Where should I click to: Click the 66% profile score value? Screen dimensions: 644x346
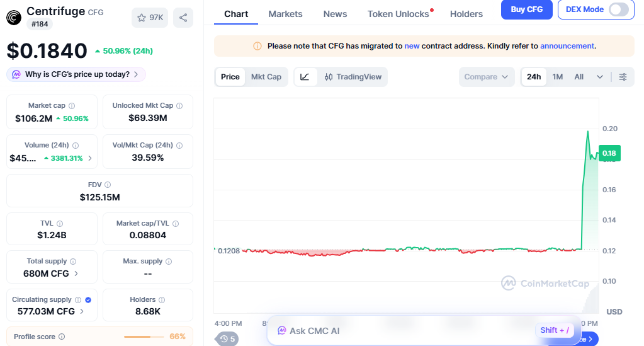point(178,337)
